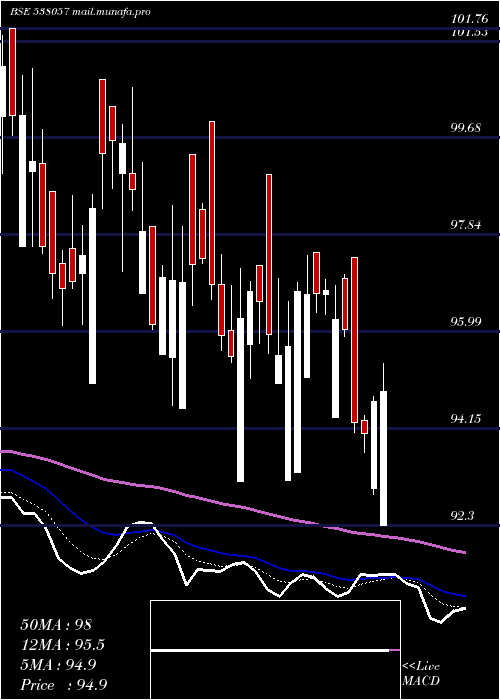
Task: Click the 92.3 price level label
Action: pos(462,516)
